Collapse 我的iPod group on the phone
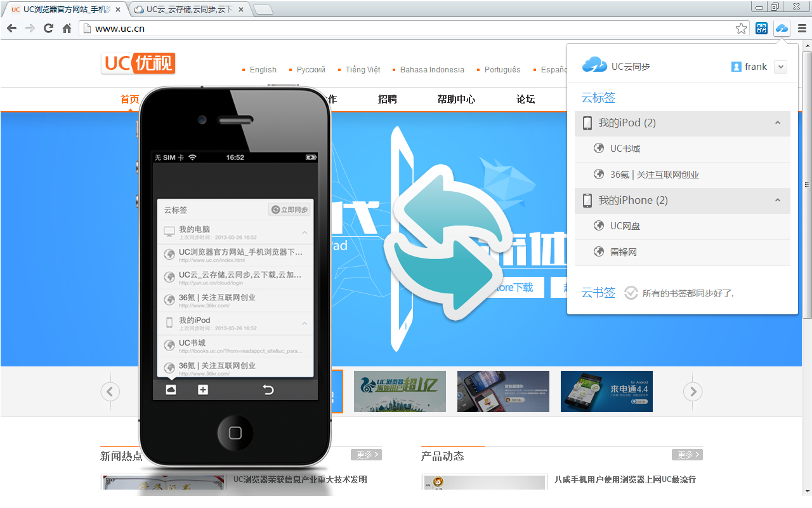The image size is (812, 508). coord(304,323)
